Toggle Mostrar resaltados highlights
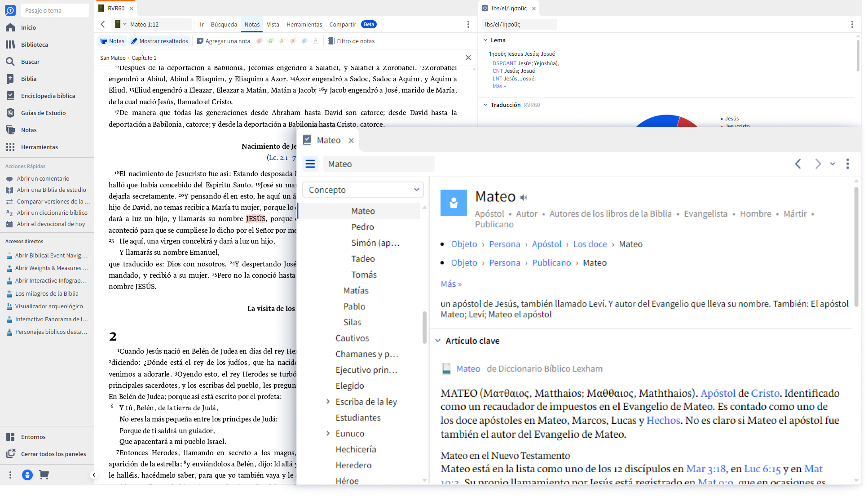Viewport: 868px width, 501px height. point(159,41)
